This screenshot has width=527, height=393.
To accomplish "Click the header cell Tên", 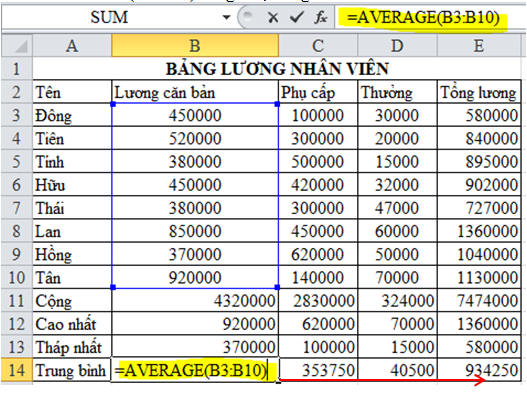I will (72, 92).
